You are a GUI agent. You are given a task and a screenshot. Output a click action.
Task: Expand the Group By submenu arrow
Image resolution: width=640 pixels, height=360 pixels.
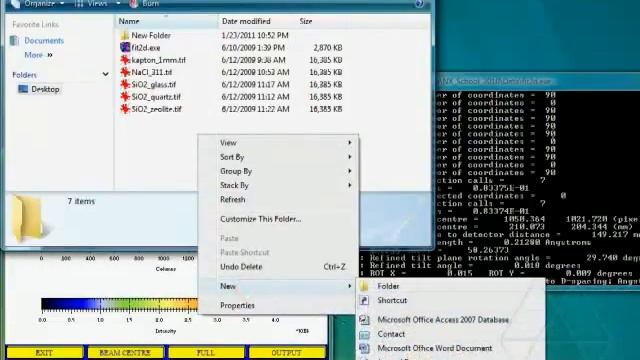pyautogui.click(x=349, y=171)
